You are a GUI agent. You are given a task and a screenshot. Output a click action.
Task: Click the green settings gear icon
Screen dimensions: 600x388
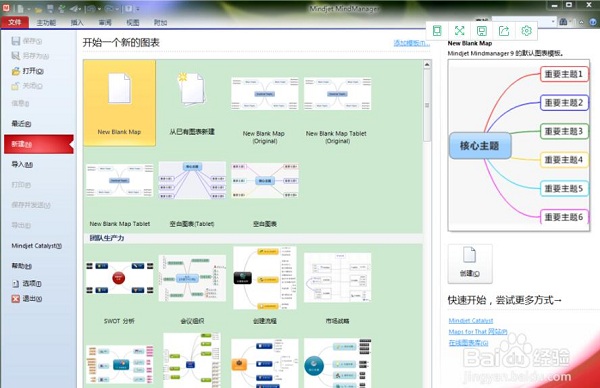tap(527, 31)
